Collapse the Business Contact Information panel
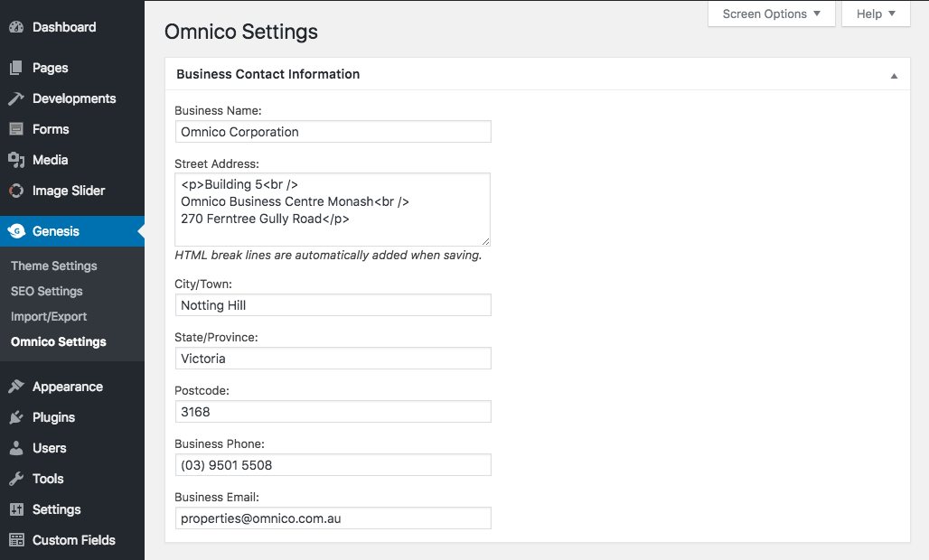The width and height of the screenshot is (929, 560). pos(894,75)
